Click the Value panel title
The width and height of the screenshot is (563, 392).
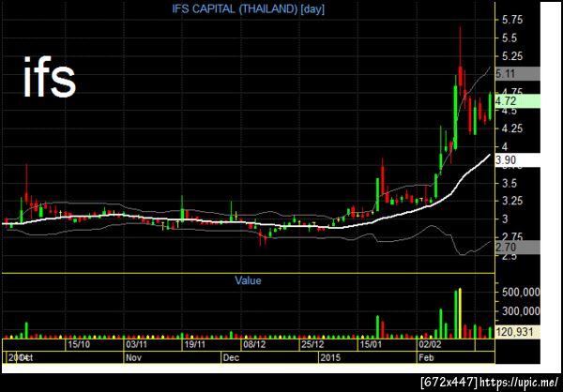(248, 280)
